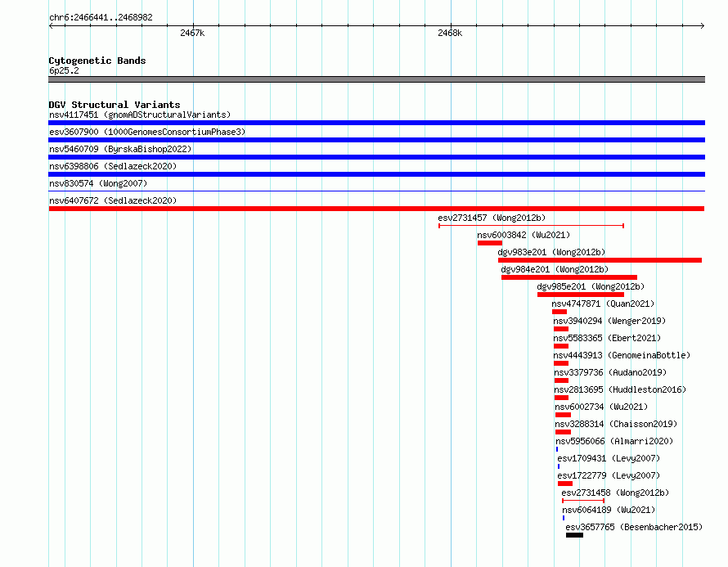This screenshot has width=728, height=567.
Task: Open nsv3940294 Wenger2019 label
Action: [609, 321]
